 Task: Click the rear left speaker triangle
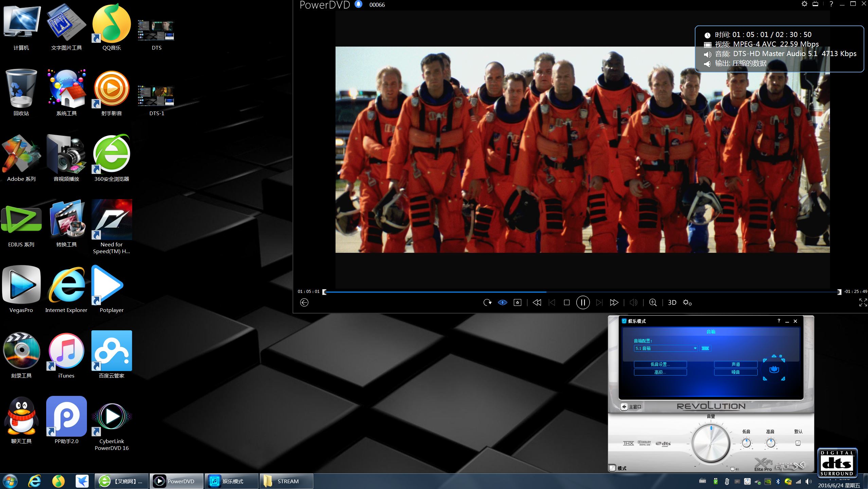coord(765,379)
